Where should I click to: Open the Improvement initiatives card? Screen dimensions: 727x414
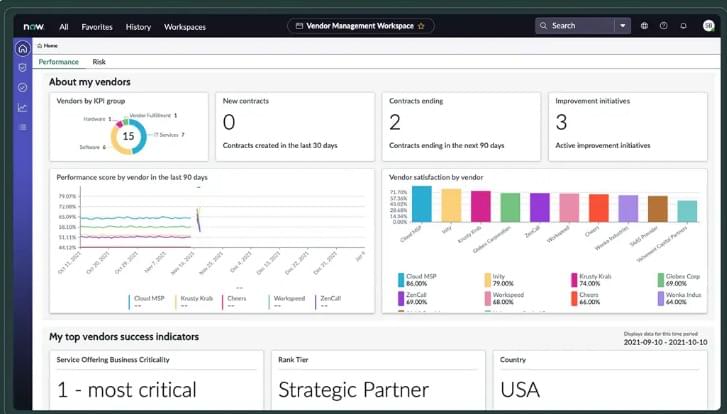[x=628, y=127]
